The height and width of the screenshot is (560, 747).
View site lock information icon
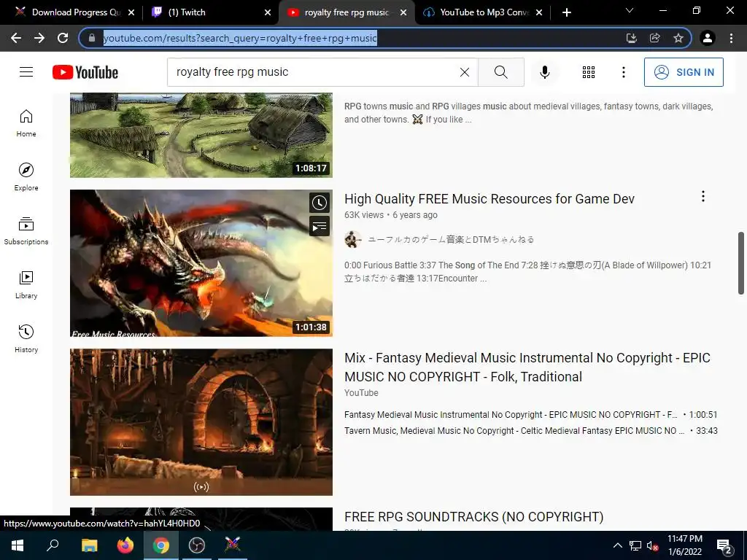point(92,38)
